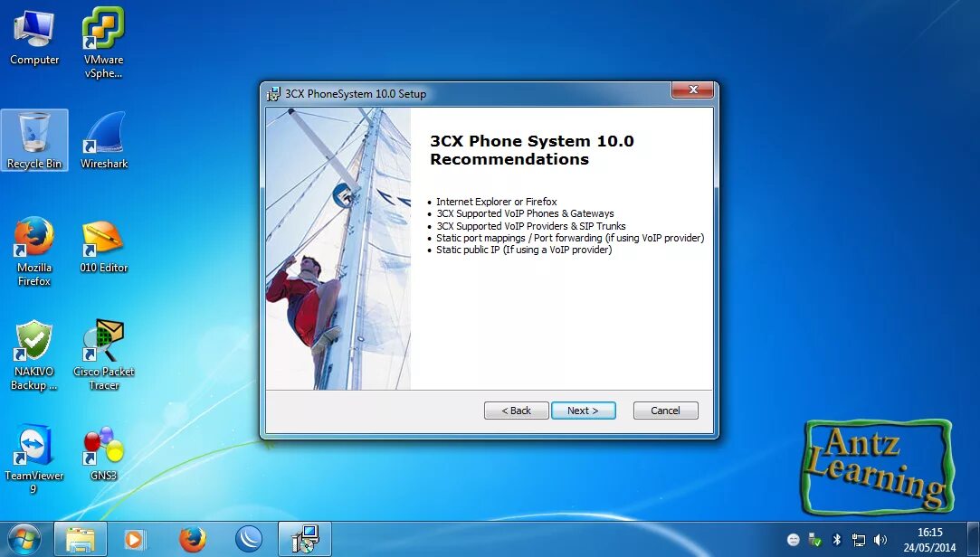This screenshot has height=557, width=980.
Task: Open the volume speaker tray icon
Action: [880, 540]
